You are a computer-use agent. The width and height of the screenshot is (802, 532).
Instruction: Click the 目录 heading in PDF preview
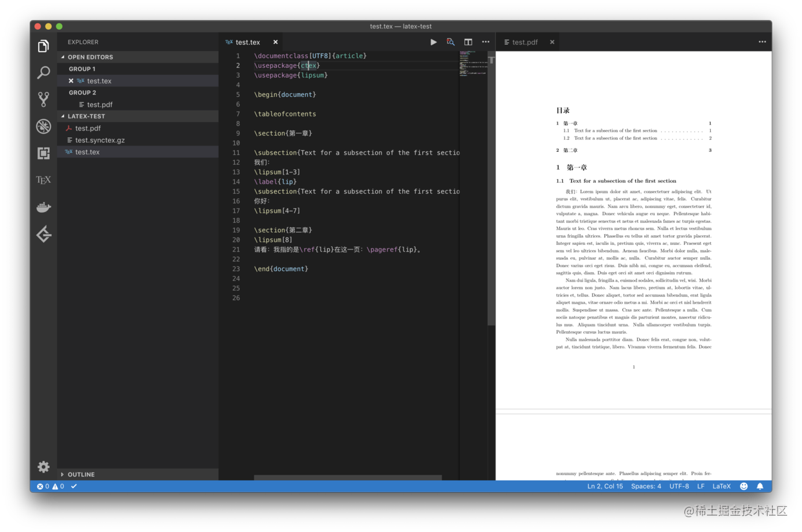563,111
